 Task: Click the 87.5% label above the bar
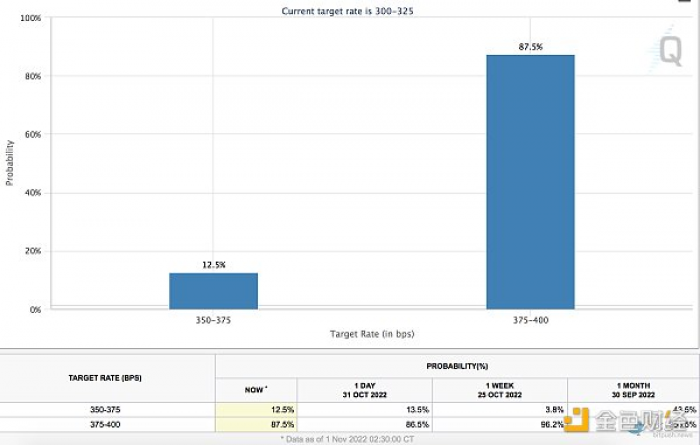coord(530,46)
